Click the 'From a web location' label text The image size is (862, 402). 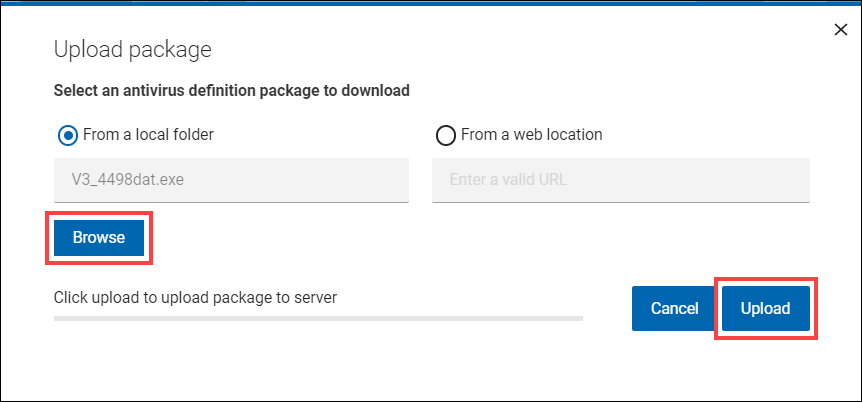click(x=532, y=134)
